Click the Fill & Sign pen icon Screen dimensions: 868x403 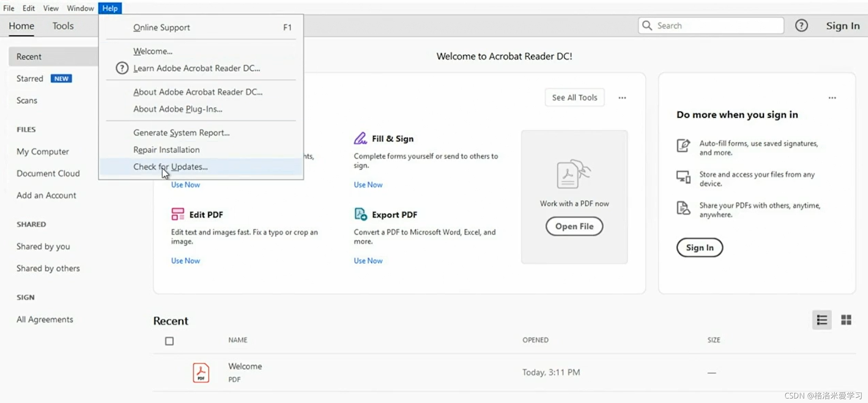360,139
